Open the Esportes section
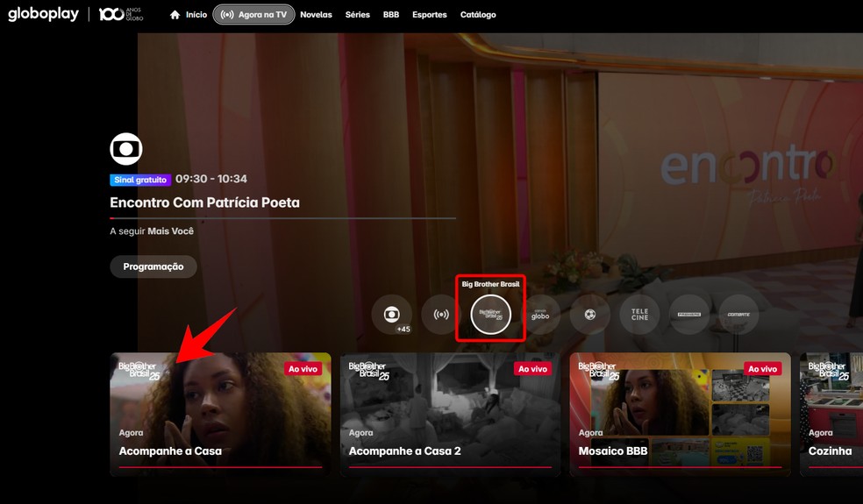 (429, 15)
